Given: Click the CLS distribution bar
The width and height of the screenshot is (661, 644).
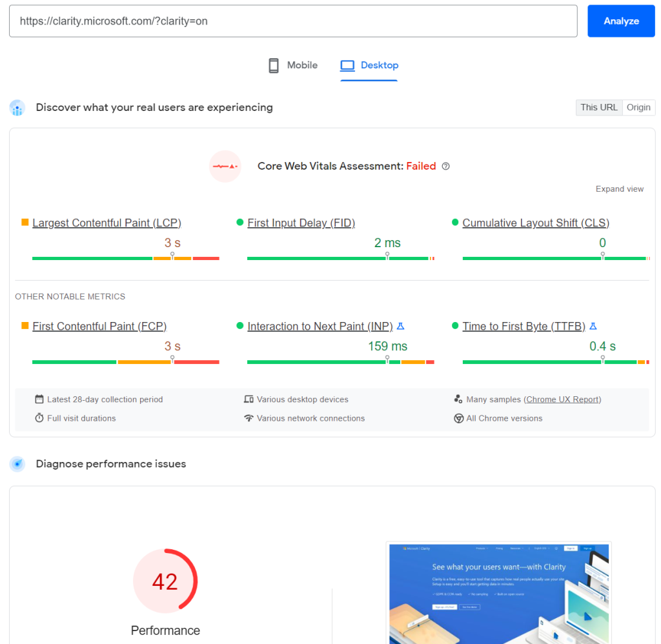Looking at the screenshot, I should coord(556,258).
